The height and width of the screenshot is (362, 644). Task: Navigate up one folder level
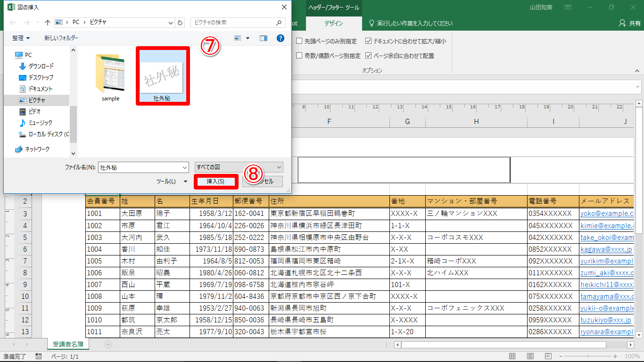[48, 23]
